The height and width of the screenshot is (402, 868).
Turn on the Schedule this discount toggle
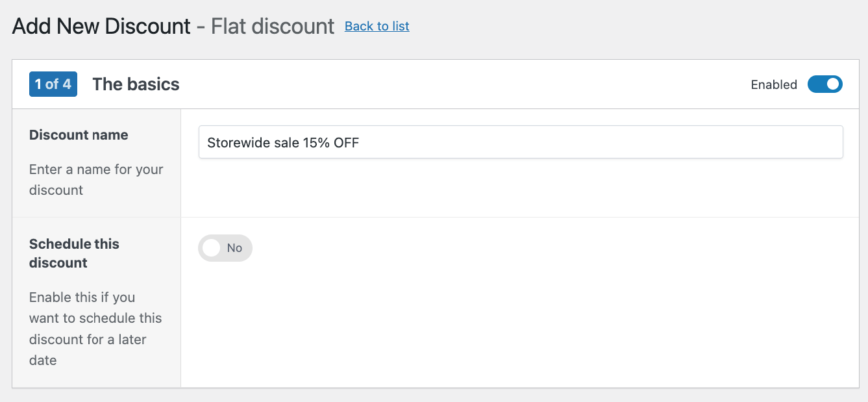point(225,248)
